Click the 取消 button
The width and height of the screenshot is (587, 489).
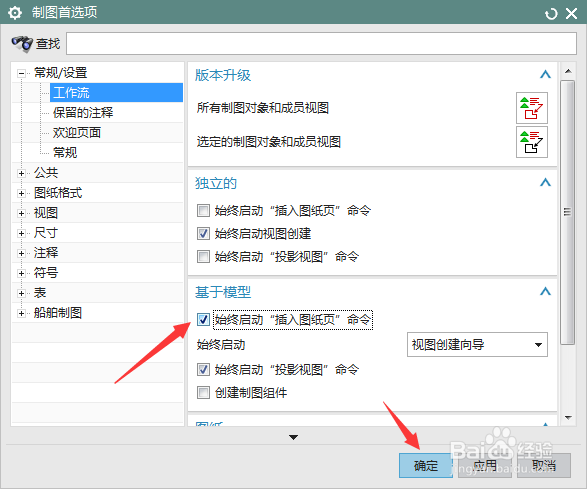(x=544, y=465)
